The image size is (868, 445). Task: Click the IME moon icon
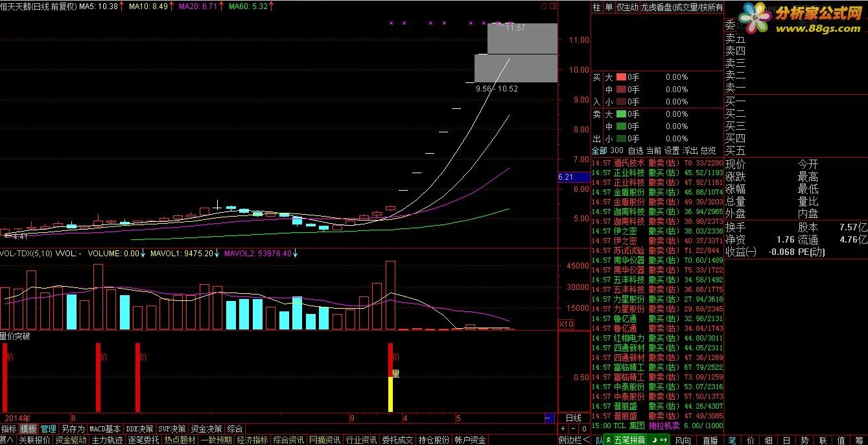tap(654, 440)
